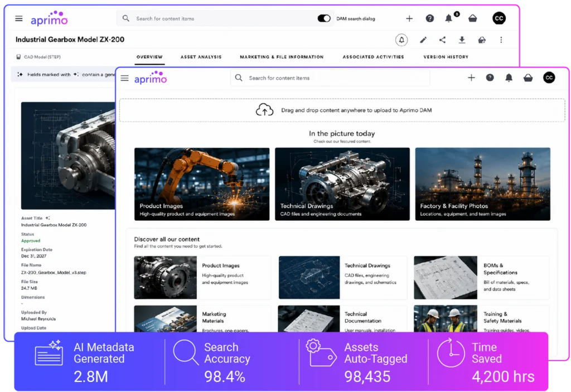The height and width of the screenshot is (392, 571).
Task: Switch to the Asset Analysis tab
Action: click(x=201, y=57)
